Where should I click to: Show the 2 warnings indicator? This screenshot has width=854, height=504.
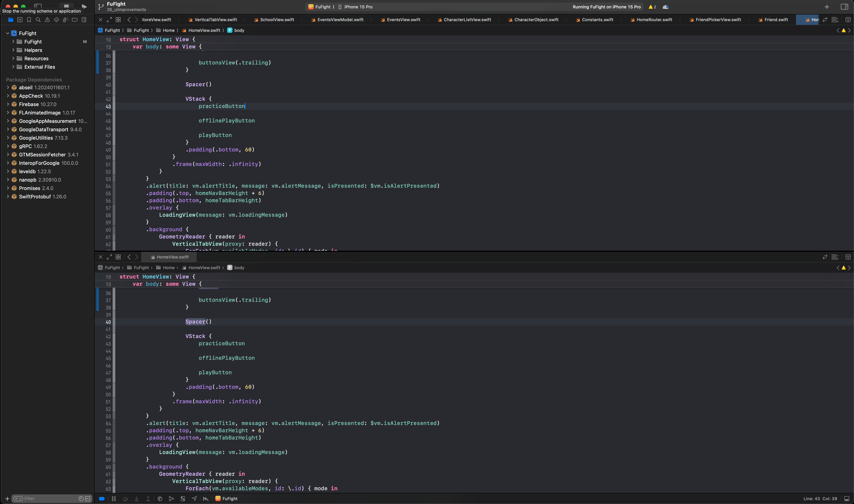(x=652, y=7)
